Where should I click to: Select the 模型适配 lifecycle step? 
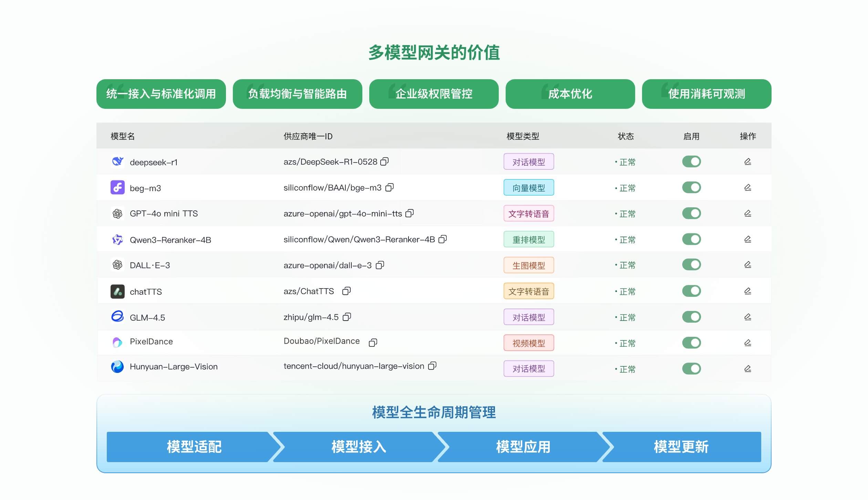[194, 447]
